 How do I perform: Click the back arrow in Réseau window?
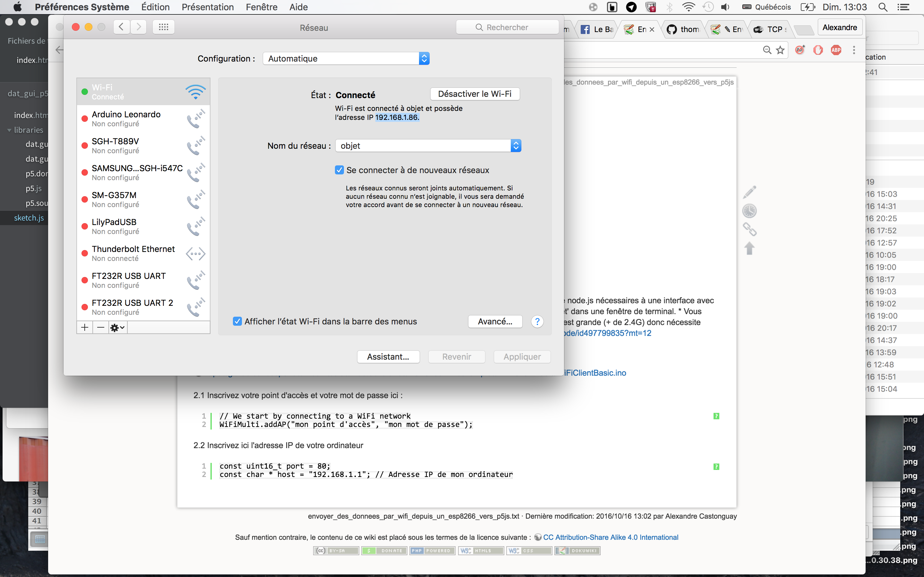[121, 27]
